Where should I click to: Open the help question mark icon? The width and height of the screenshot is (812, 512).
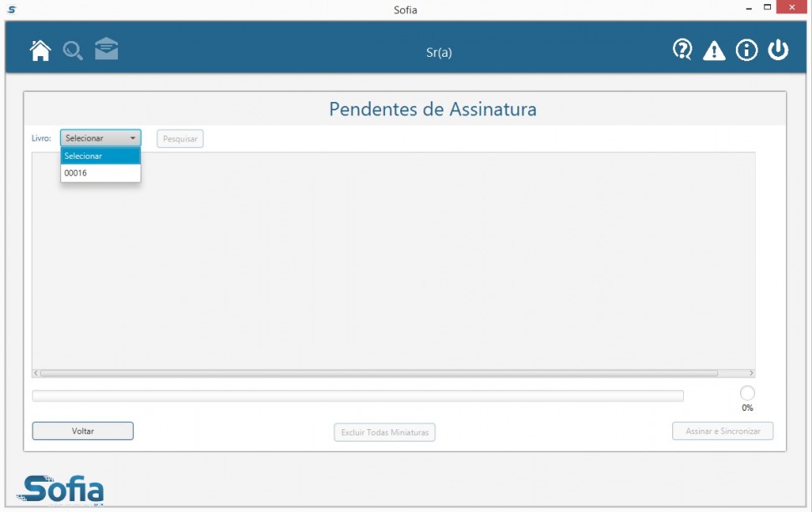(682, 50)
